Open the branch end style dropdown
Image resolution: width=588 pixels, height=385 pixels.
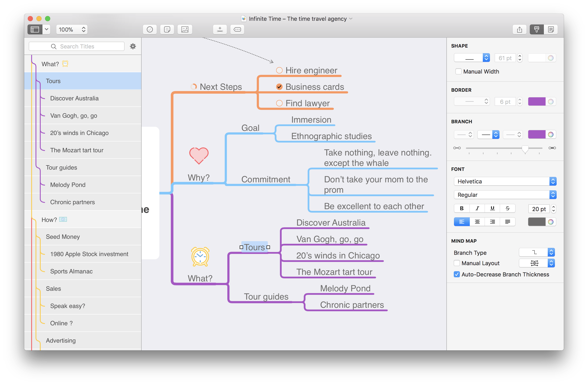pyautogui.click(x=513, y=135)
